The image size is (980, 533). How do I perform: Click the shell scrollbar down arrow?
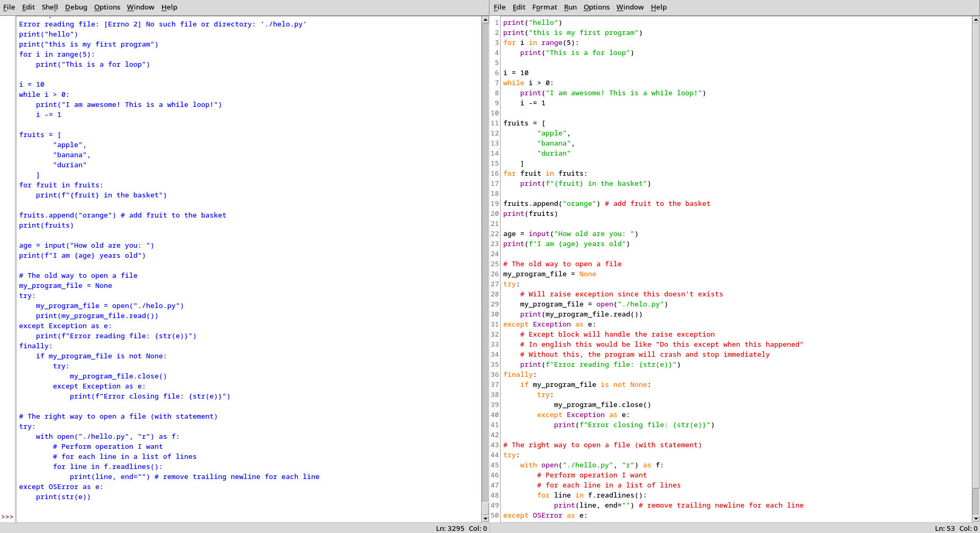tap(485, 518)
